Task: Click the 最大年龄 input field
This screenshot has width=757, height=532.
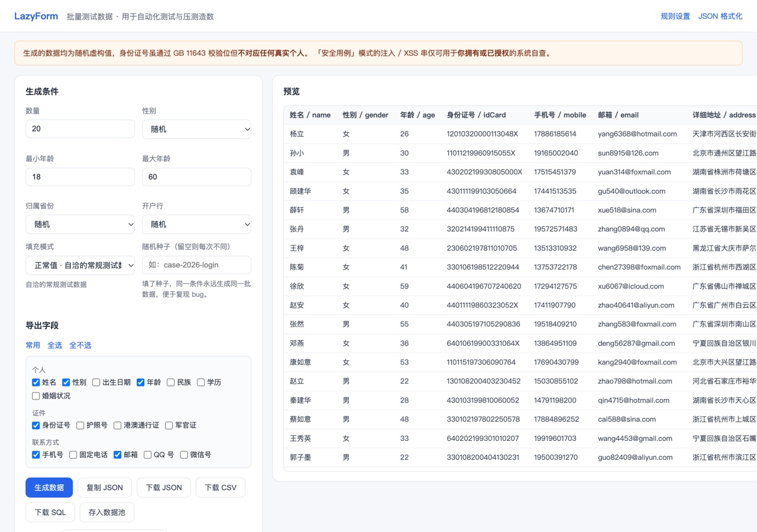Action: [x=196, y=177]
